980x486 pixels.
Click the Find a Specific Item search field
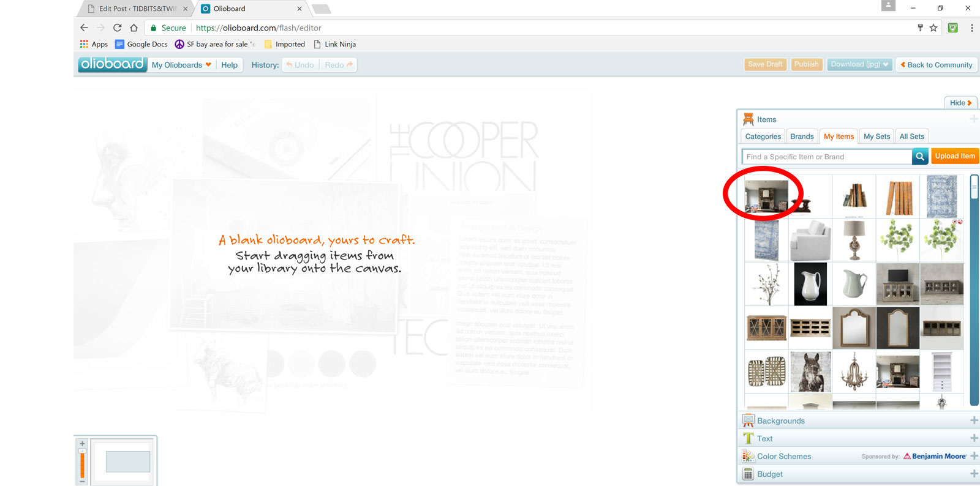(827, 157)
